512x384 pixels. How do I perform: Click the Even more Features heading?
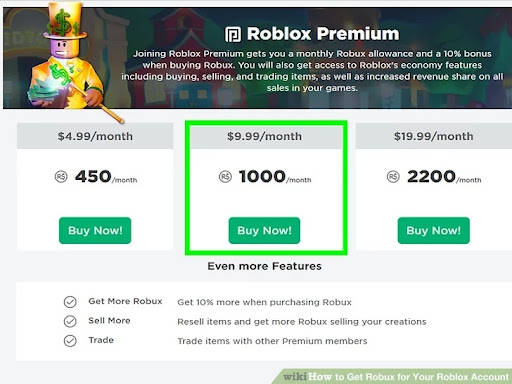coord(265,266)
